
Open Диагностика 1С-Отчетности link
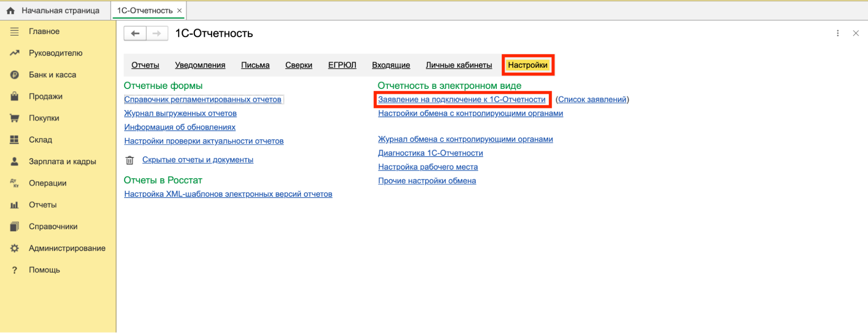click(430, 153)
